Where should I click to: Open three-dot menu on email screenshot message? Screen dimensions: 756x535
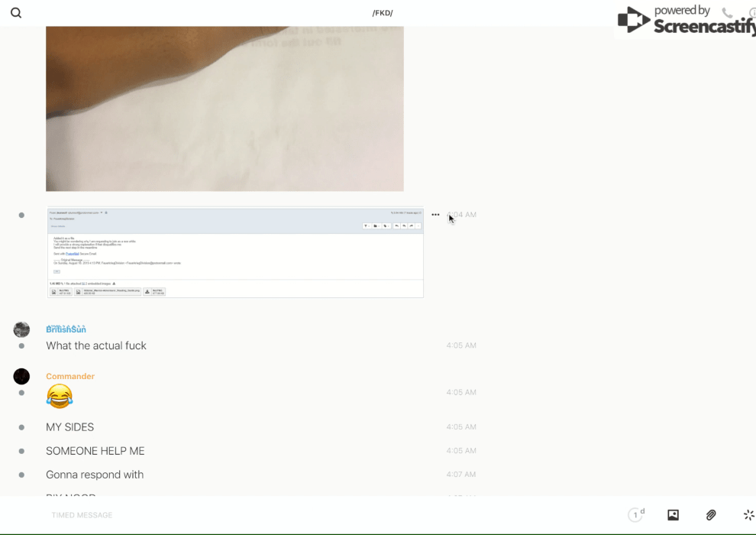435,215
